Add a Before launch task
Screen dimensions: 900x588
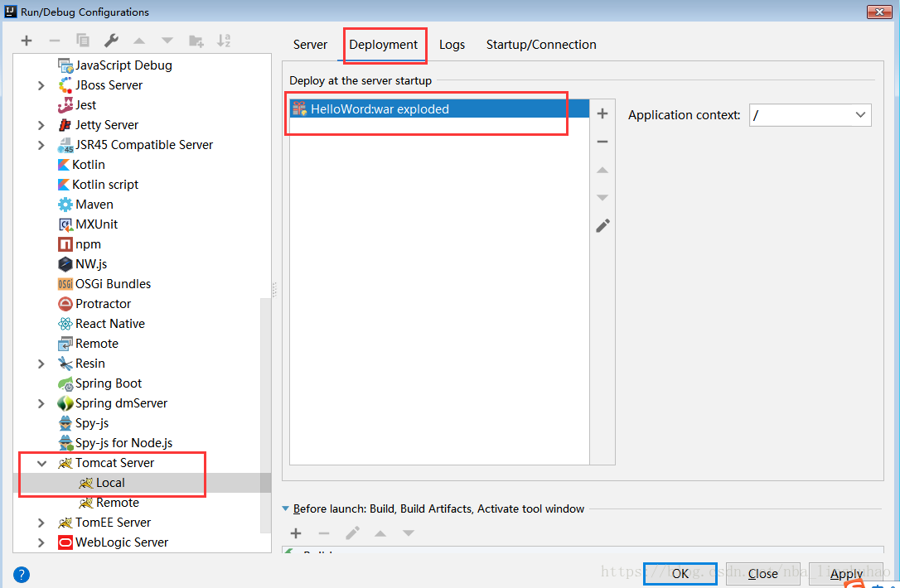pos(296,533)
